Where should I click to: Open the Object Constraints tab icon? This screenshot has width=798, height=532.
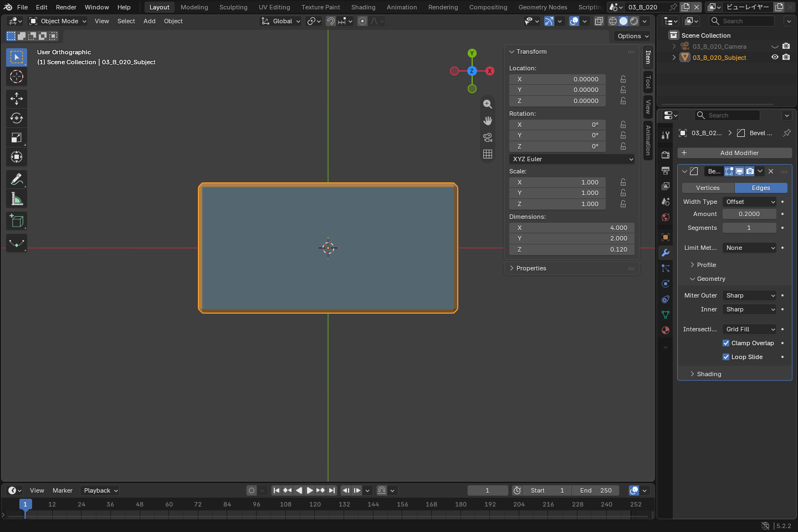pos(666,299)
